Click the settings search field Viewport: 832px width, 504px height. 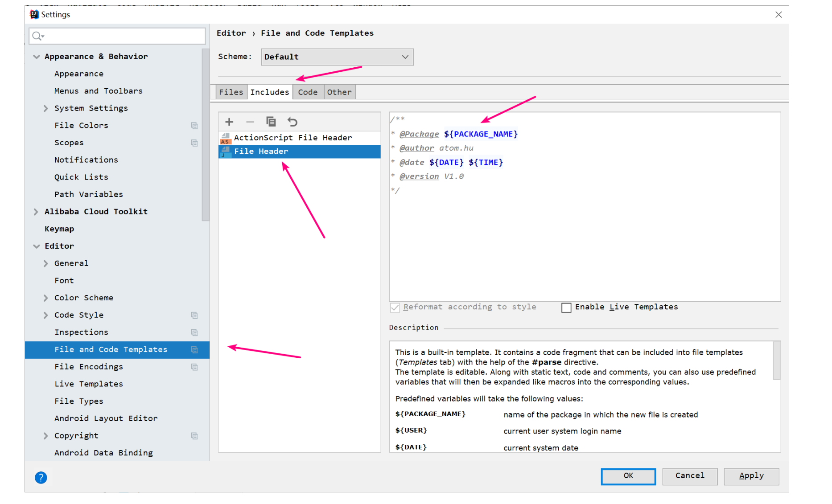click(118, 36)
